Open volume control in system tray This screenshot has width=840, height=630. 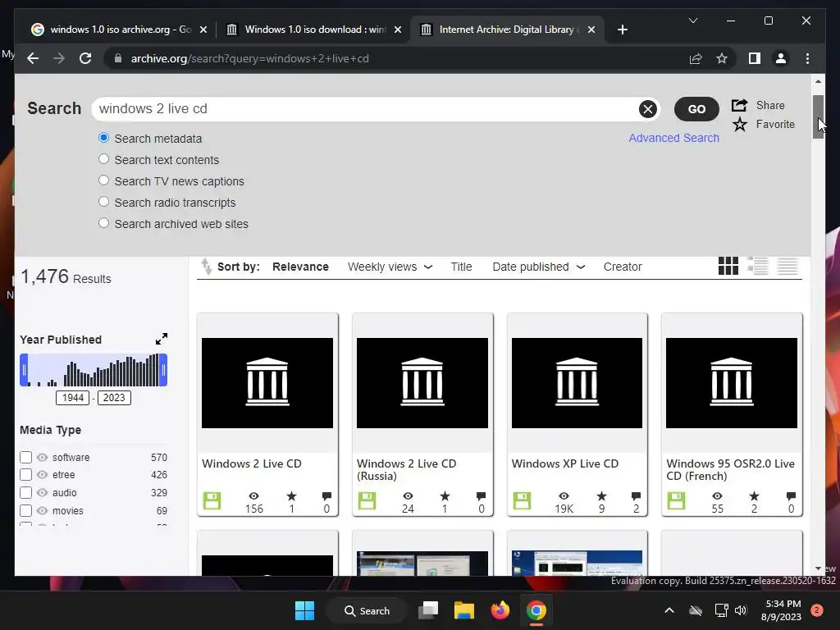click(x=741, y=610)
